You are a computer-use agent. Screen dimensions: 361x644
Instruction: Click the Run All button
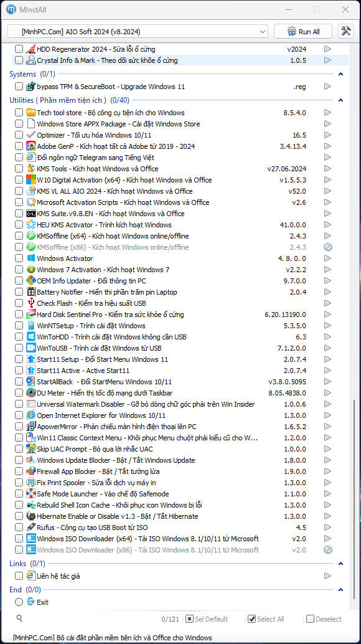coord(304,32)
